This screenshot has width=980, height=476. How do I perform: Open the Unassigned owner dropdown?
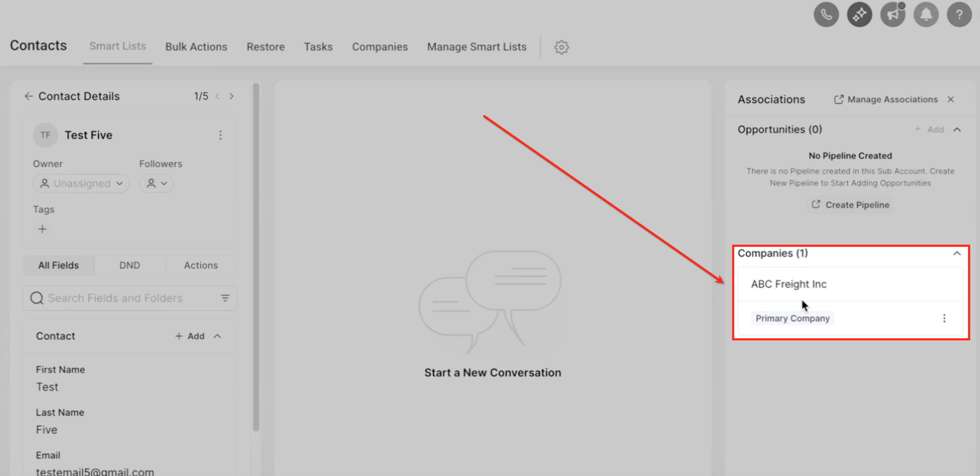(81, 184)
